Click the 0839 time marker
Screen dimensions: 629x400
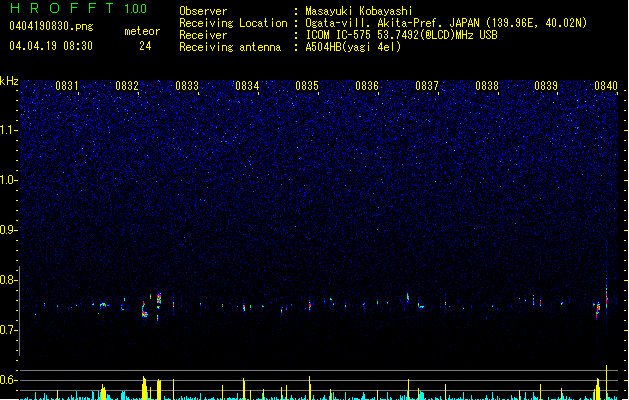pyautogui.click(x=546, y=86)
